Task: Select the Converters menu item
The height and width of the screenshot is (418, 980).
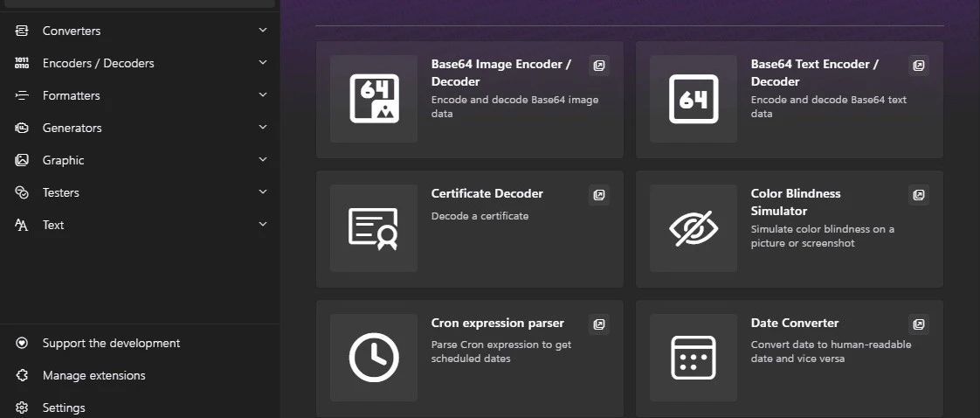Action: click(141, 31)
